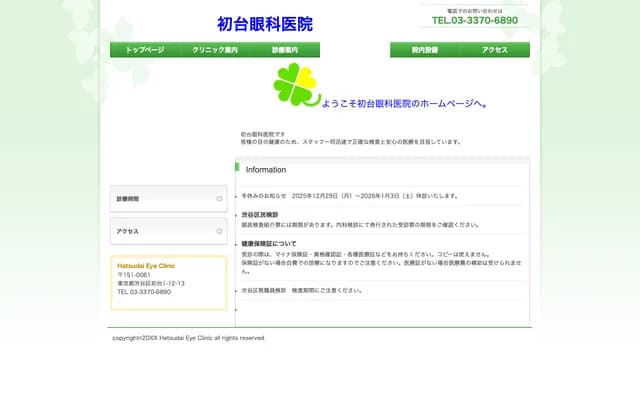Click the ようこそ初台眼科医院 welcome headline
This screenshot has height=400, width=640.
(404, 103)
